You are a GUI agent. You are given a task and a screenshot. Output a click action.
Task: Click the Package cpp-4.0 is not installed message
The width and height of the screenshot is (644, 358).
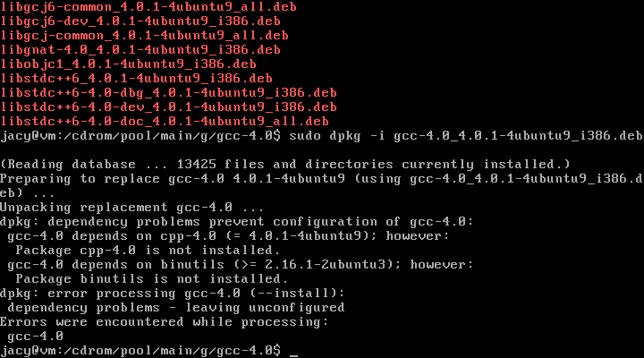click(148, 251)
